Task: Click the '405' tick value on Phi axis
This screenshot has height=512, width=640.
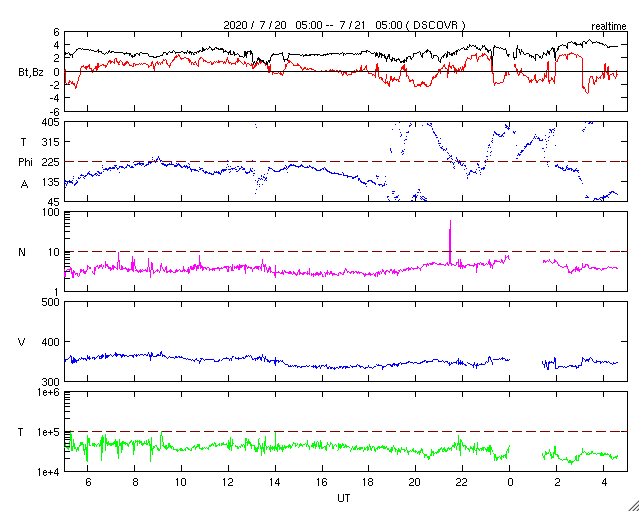Action: click(51, 122)
